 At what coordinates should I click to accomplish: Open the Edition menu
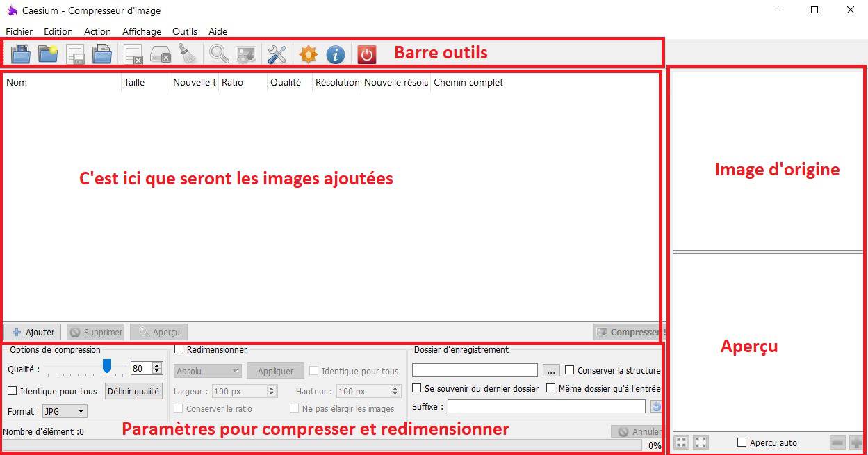point(58,31)
